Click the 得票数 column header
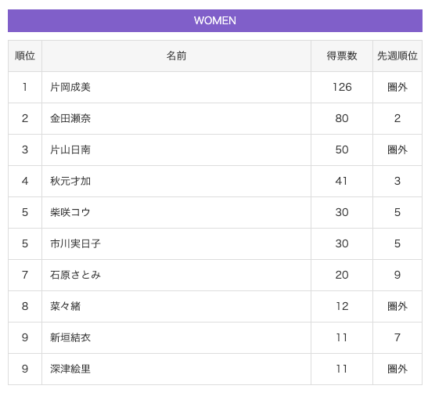This screenshot has height=400, width=428. (x=342, y=56)
